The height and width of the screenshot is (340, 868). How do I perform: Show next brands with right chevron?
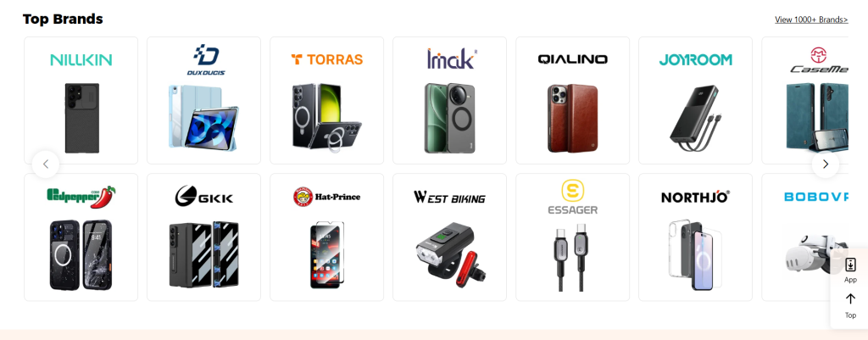(x=826, y=164)
